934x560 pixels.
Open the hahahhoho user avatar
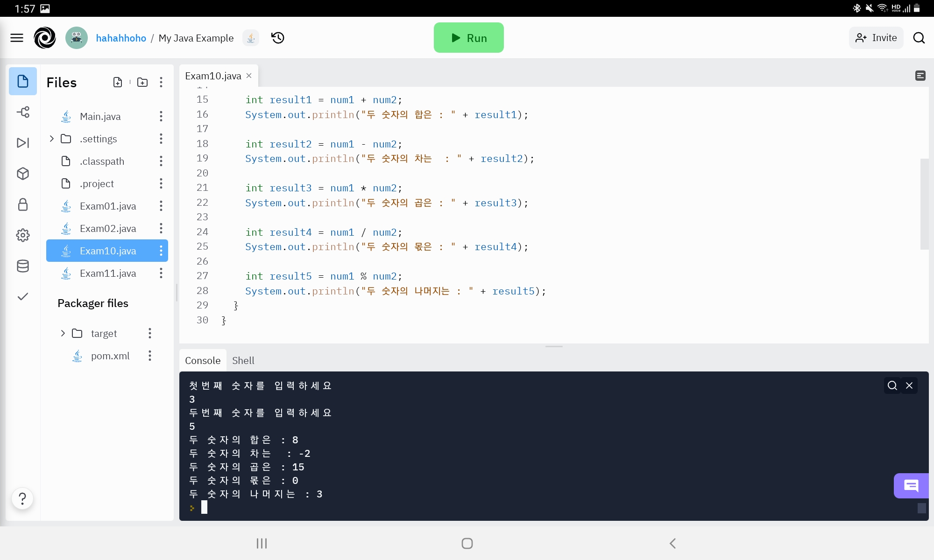(77, 38)
